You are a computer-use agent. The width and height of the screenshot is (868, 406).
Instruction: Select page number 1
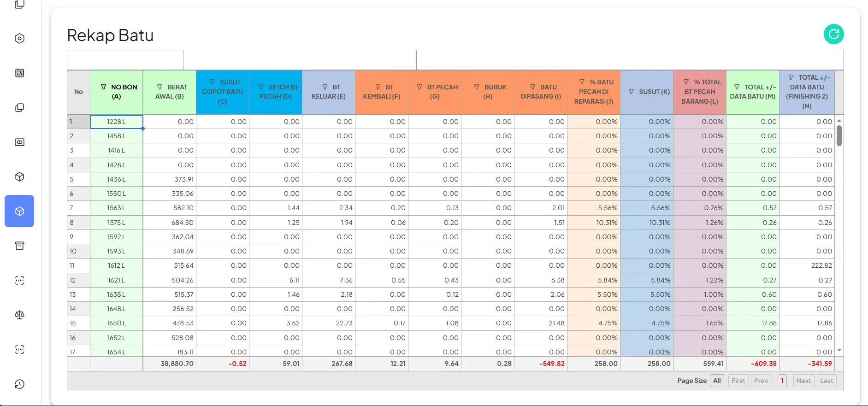click(x=782, y=381)
